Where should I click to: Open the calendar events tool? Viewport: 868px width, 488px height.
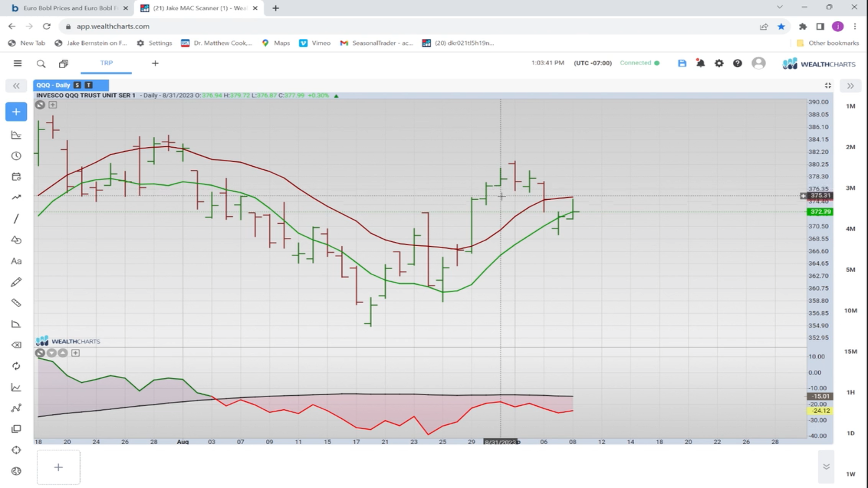coord(16,177)
